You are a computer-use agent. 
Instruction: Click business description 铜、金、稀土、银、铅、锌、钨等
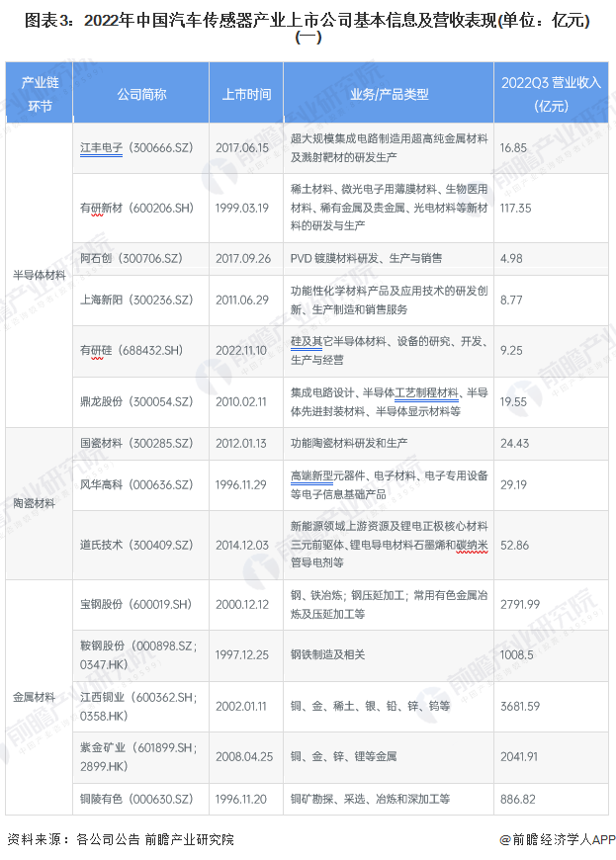tap(370, 707)
